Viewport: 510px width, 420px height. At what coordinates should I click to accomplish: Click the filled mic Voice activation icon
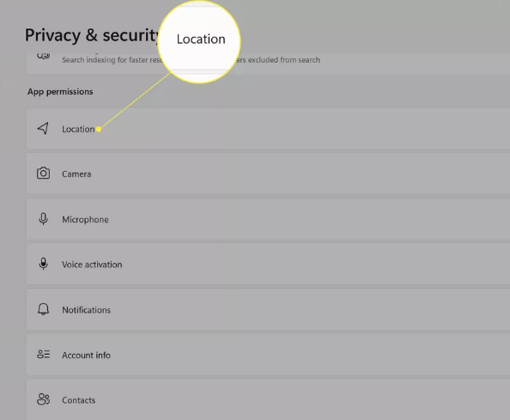(43, 264)
